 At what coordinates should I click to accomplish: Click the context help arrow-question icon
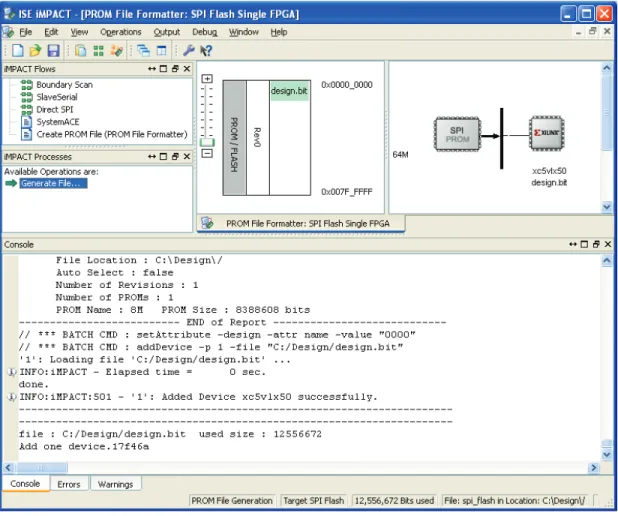[206, 50]
